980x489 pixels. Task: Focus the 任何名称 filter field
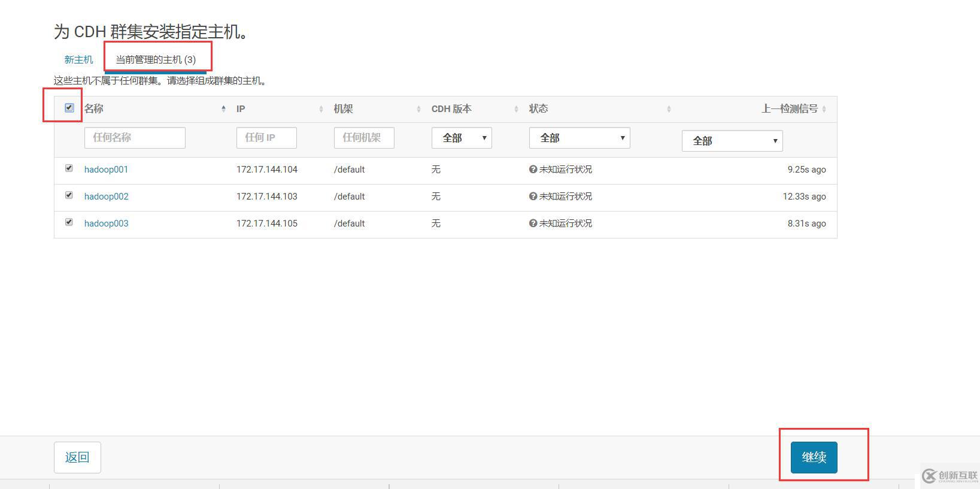coord(135,138)
